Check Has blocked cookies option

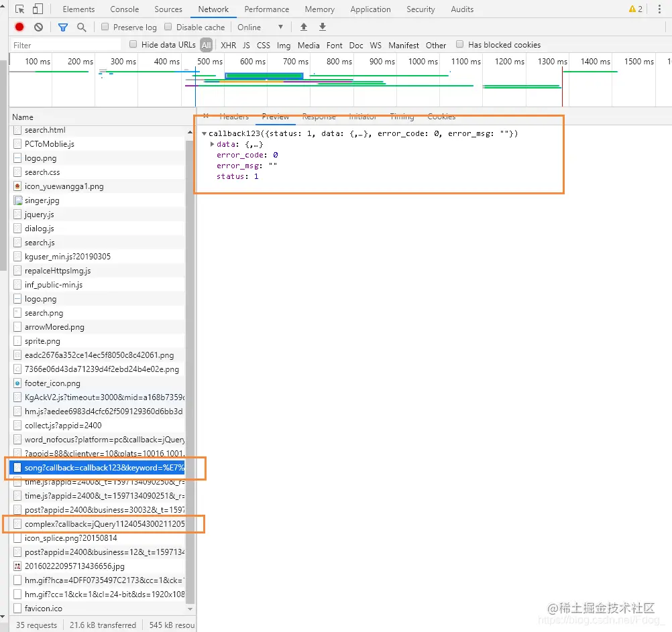point(460,44)
